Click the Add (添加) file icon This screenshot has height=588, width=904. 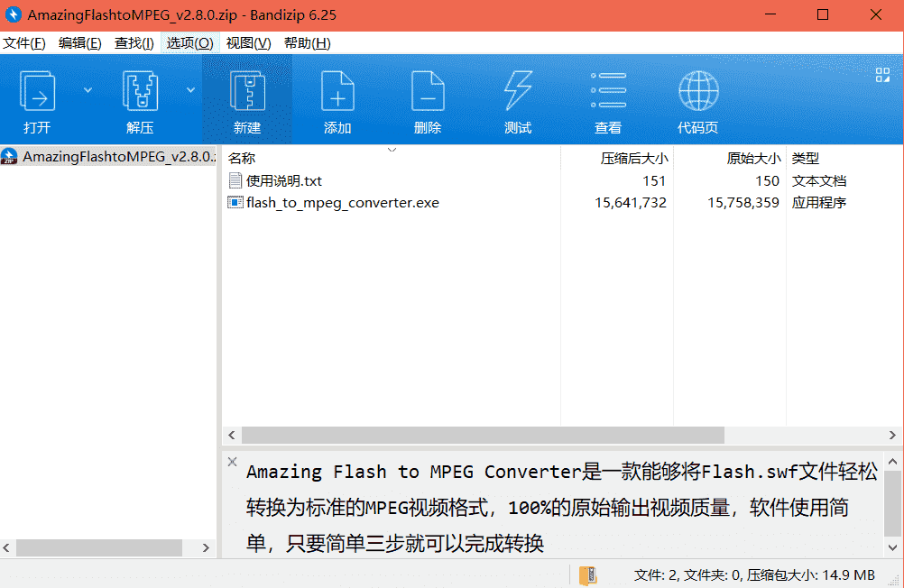pos(337,91)
